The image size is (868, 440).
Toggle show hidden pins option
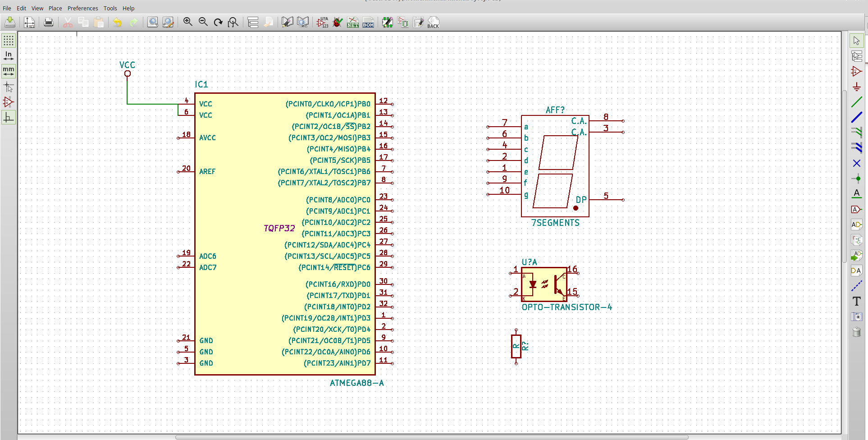point(9,102)
